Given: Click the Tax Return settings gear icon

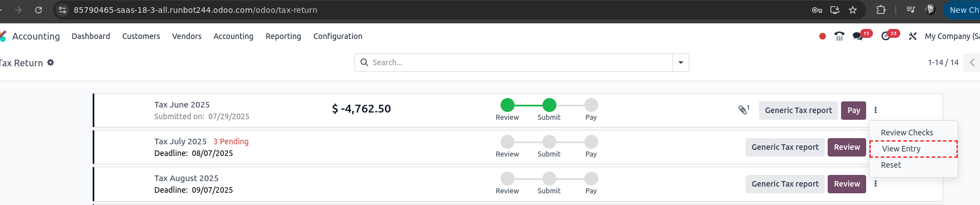Looking at the screenshot, I should [51, 62].
